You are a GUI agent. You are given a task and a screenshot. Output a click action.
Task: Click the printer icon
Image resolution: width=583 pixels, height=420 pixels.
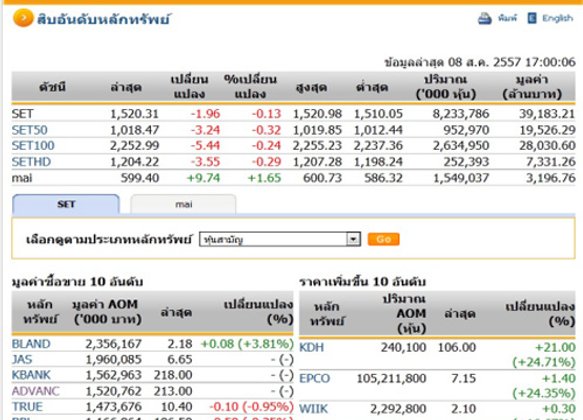[x=484, y=18]
